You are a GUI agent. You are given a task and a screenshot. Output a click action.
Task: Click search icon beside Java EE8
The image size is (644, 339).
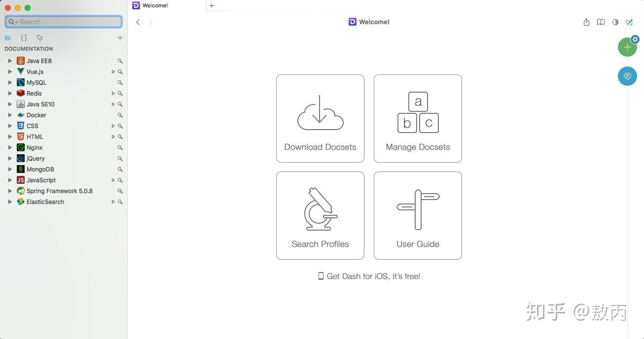coord(120,61)
